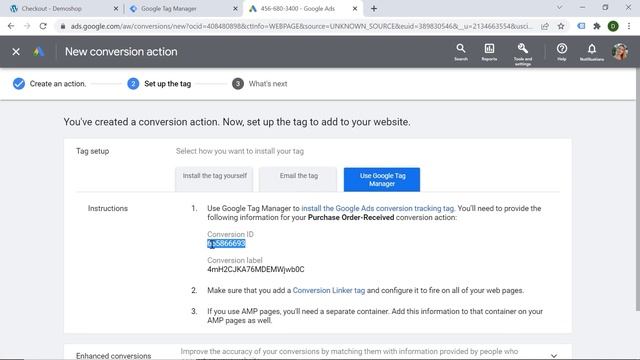The height and width of the screenshot is (360, 640).
Task: Close the Checkout - Demoshop tab
Action: click(x=116, y=9)
